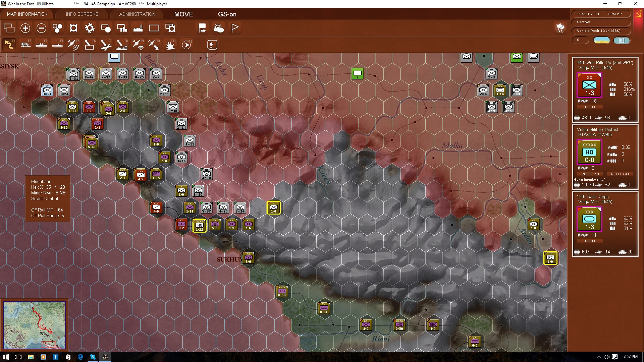Open Windows Start menu
Image resolution: width=644 pixels, height=362 pixels.
click(x=6, y=357)
